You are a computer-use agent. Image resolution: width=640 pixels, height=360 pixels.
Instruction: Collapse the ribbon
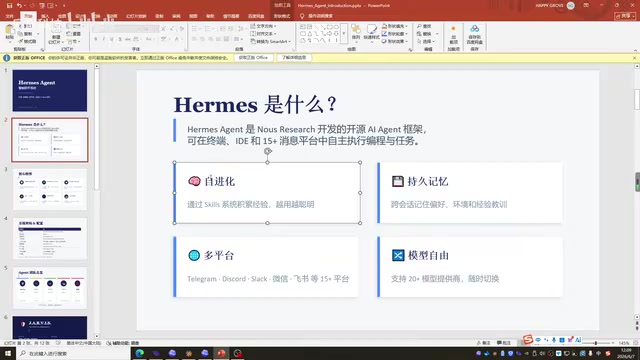635,50
